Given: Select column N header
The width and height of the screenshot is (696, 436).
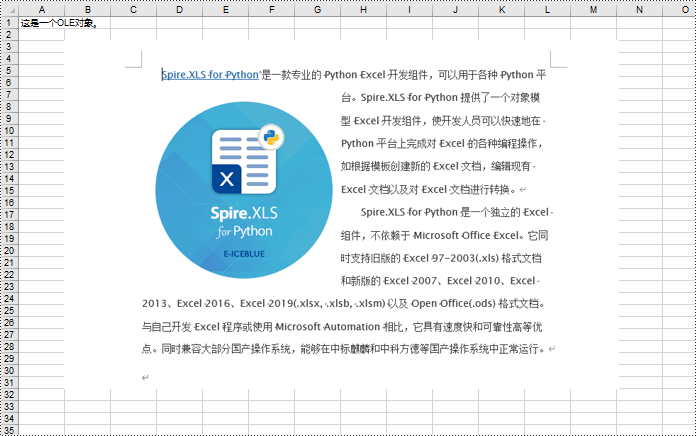Looking at the screenshot, I should (x=640, y=10).
